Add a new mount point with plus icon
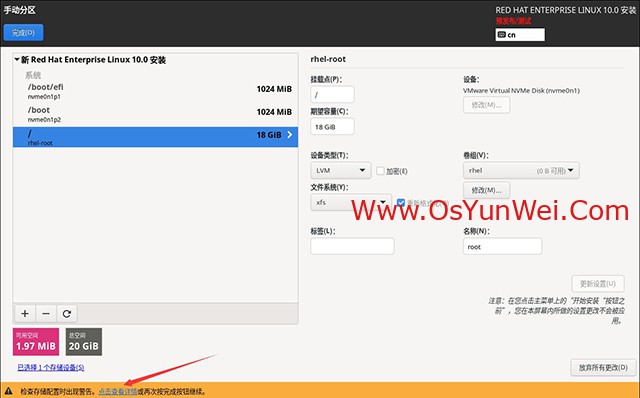The height and width of the screenshot is (398, 640). [x=25, y=314]
